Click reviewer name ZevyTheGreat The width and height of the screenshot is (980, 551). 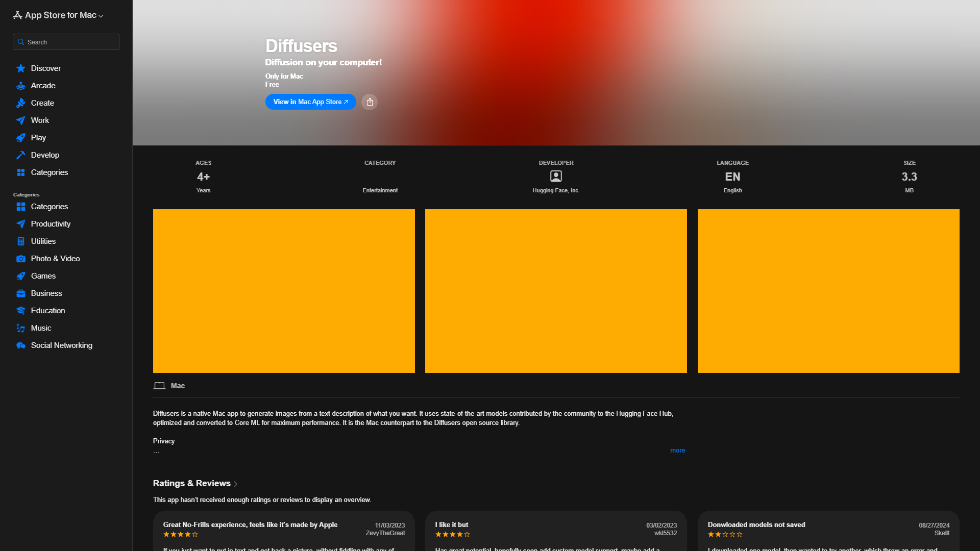pos(385,533)
